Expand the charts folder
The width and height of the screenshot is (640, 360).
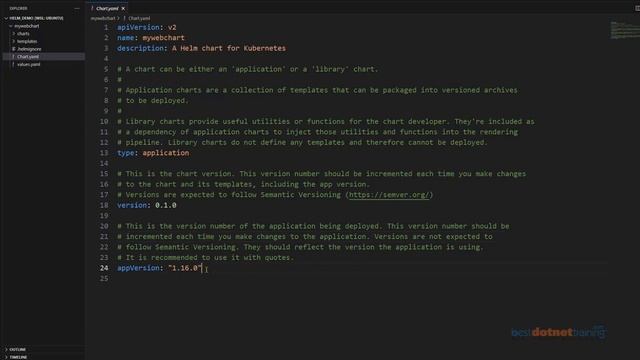pos(13,33)
